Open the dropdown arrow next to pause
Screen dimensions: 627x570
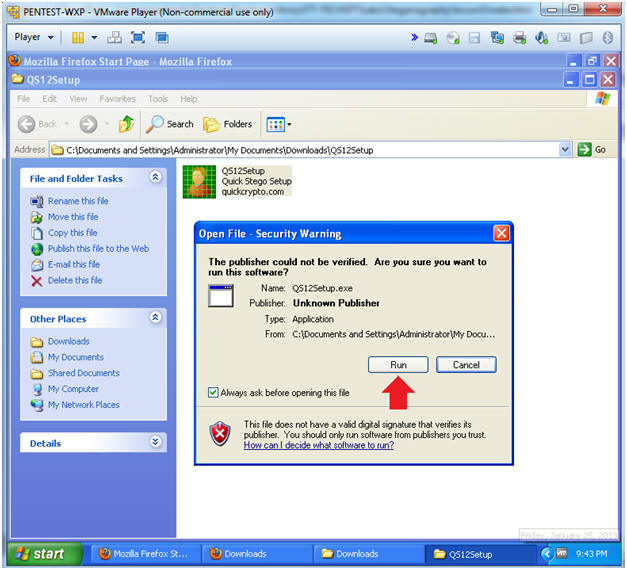tap(94, 38)
